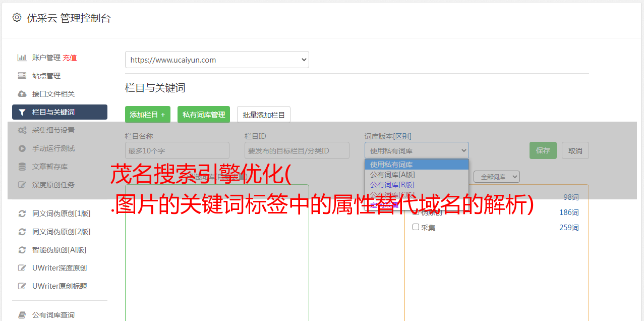Open 站点管理 in the sidebar
Viewport: 644px width, 321px height.
click(46, 76)
